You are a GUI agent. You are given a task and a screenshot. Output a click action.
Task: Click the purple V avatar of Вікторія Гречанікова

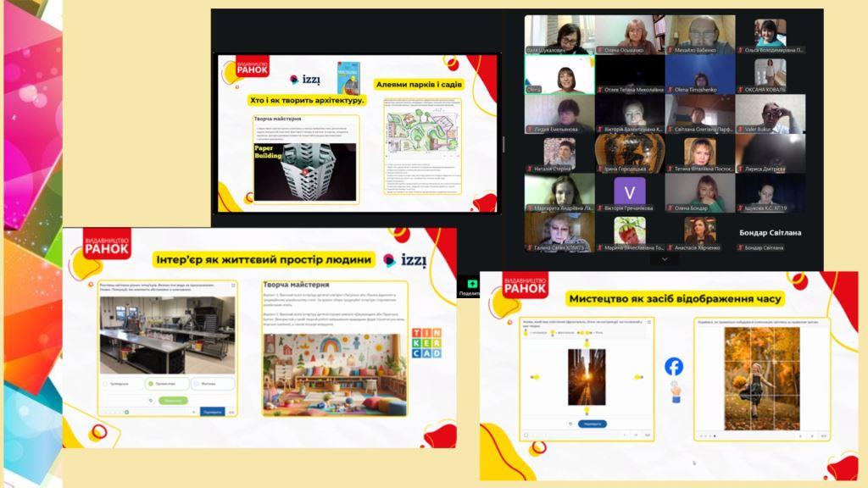coord(629,192)
